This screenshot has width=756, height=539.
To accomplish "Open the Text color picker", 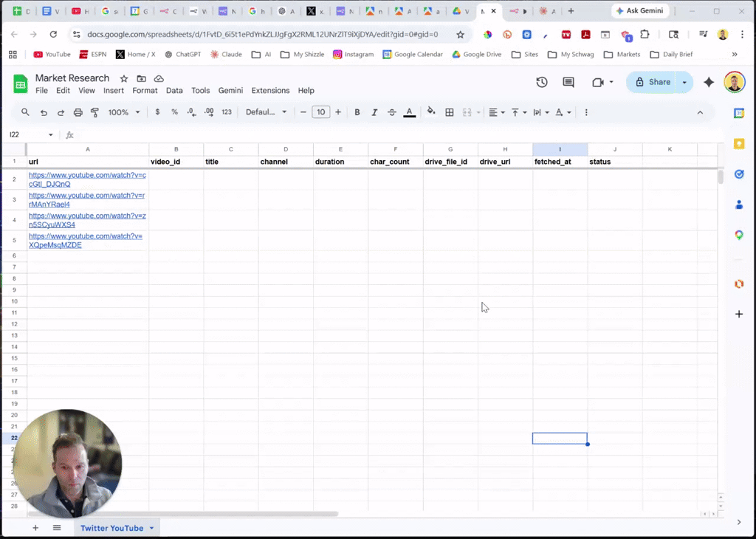I will click(409, 111).
